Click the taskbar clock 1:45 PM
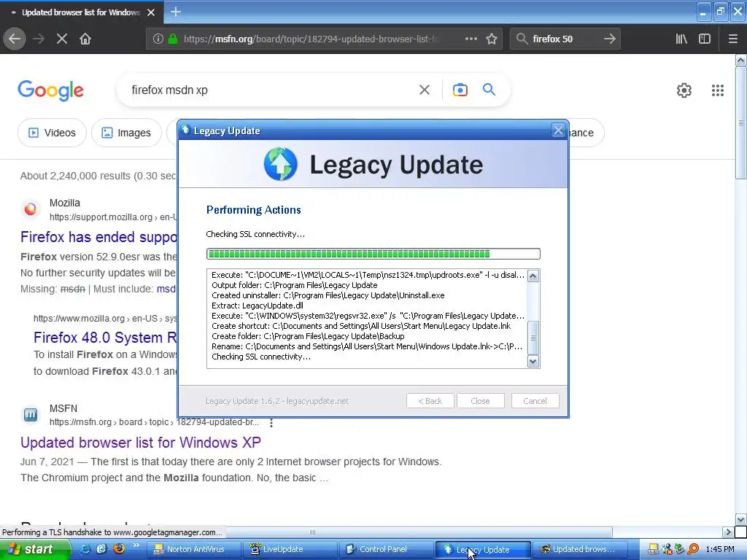 (x=720, y=549)
